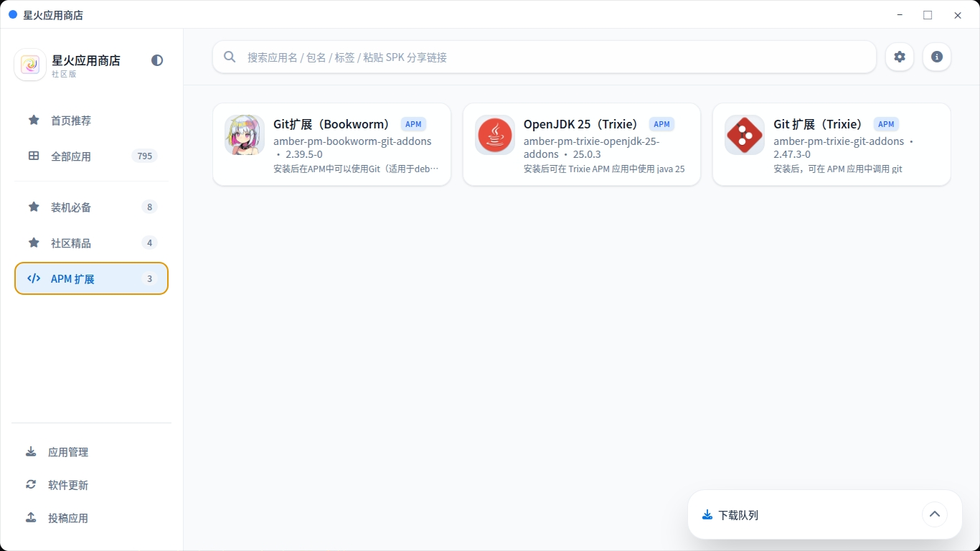Click the star icon beside 装机必备
Screen dimensions: 980x551
[x=34, y=207]
